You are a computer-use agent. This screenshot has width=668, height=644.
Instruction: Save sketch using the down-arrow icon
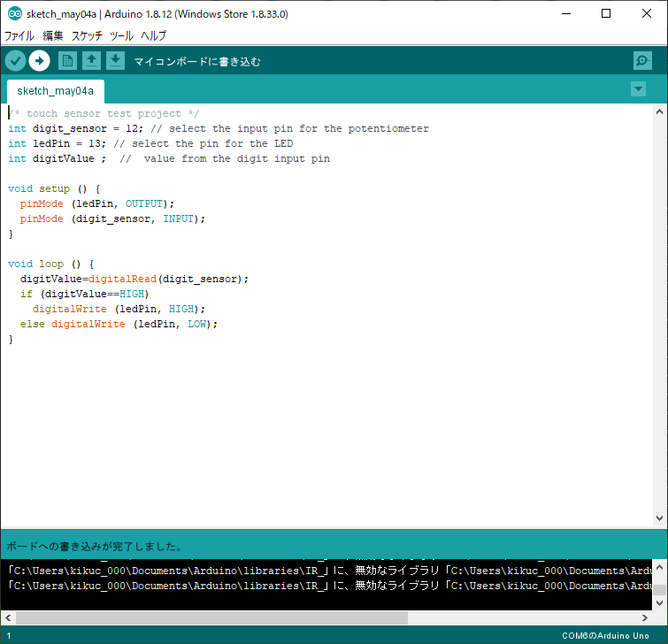(115, 60)
